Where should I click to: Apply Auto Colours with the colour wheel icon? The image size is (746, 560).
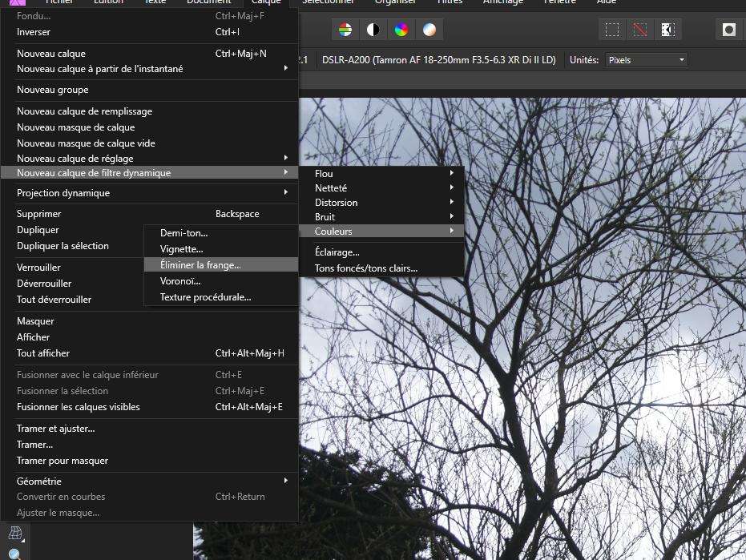(401, 30)
